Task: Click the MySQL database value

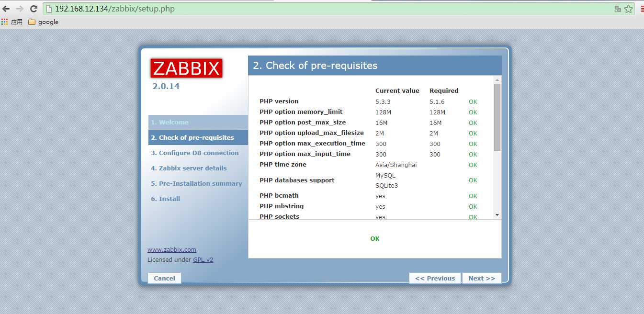Action: tap(385, 176)
